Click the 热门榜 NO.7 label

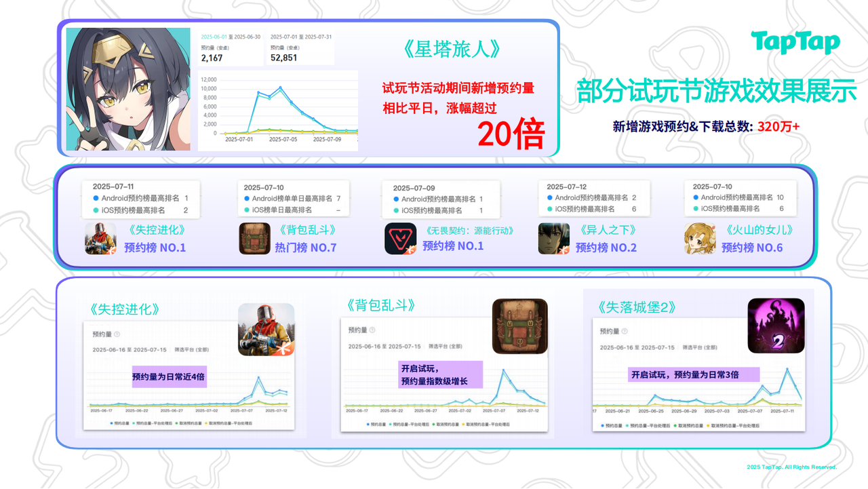pyautogui.click(x=305, y=248)
